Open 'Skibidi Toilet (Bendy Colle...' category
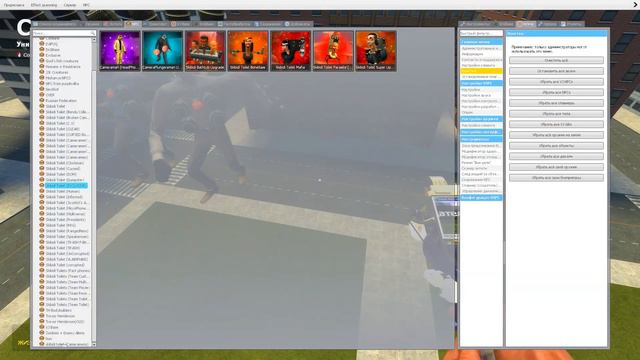This screenshot has width=640, height=360. [x=67, y=112]
